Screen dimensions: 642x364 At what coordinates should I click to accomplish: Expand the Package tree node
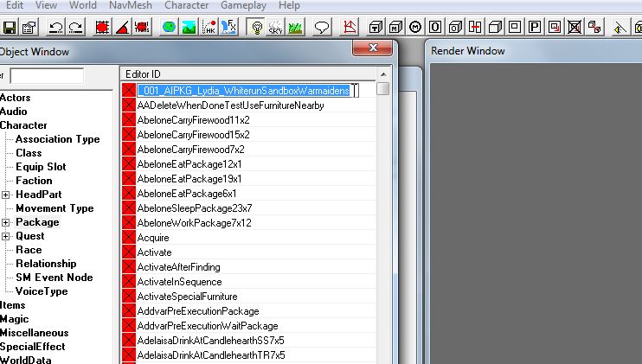pos(5,223)
